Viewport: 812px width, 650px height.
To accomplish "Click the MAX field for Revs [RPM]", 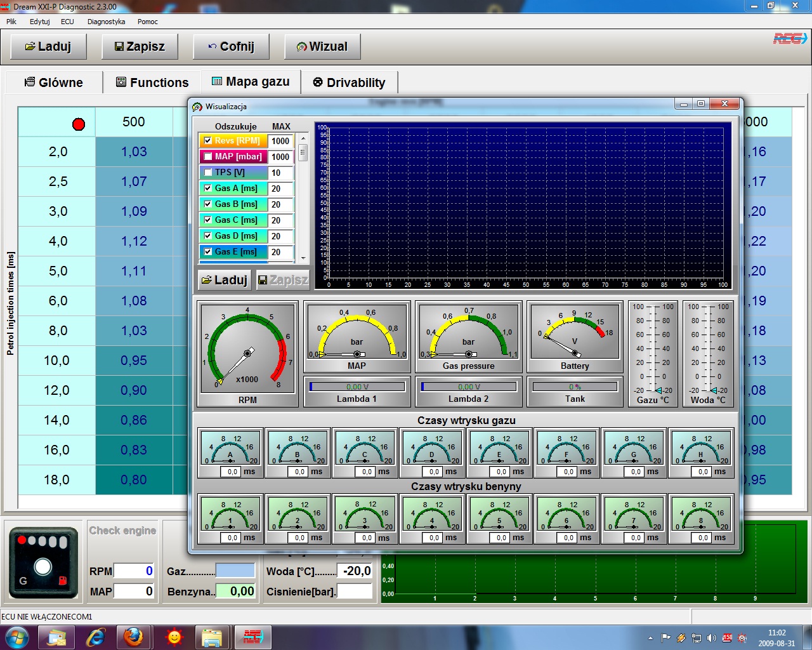I will tap(280, 141).
